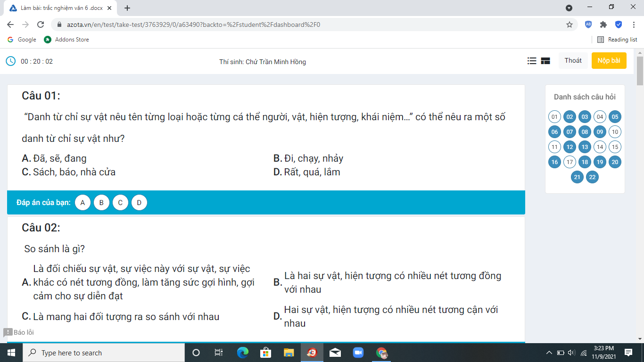Show hidden tray icons chevron
Screen dimensions: 644x362
[549, 353]
